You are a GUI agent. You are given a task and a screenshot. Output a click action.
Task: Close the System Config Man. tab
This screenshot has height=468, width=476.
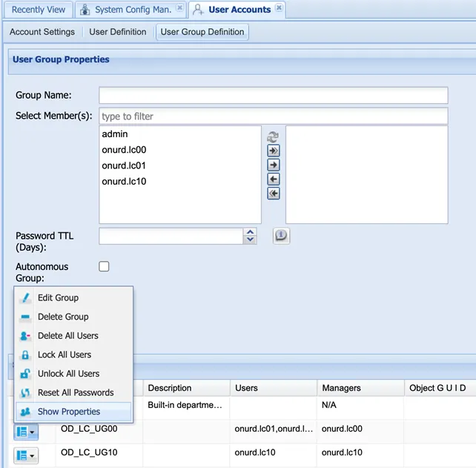(x=180, y=7)
